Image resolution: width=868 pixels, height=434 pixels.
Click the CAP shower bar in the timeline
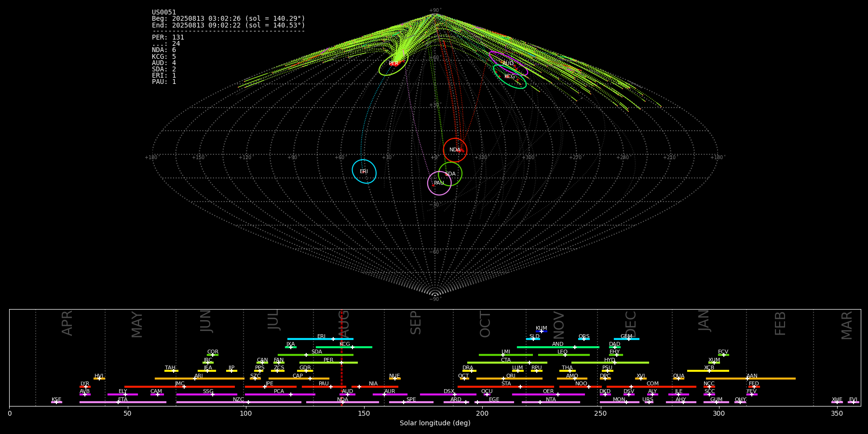tap(299, 379)
